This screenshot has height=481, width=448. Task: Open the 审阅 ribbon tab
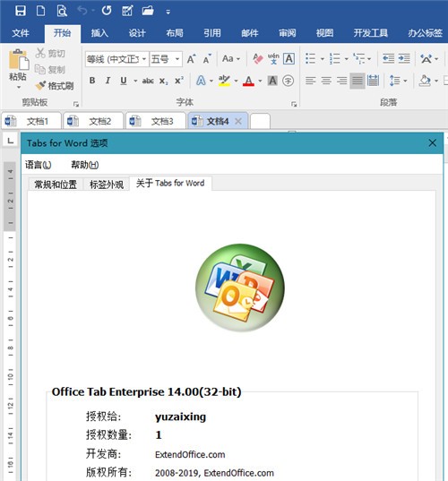288,33
